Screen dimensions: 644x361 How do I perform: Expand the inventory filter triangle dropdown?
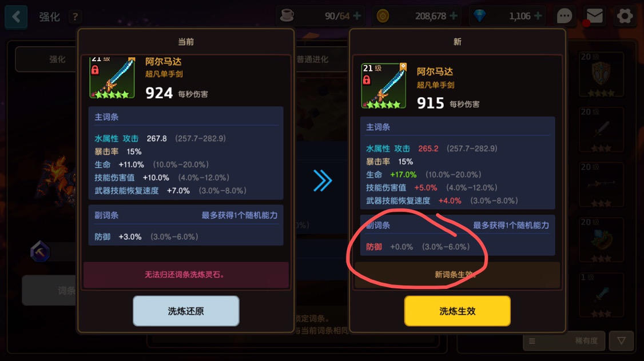(622, 341)
